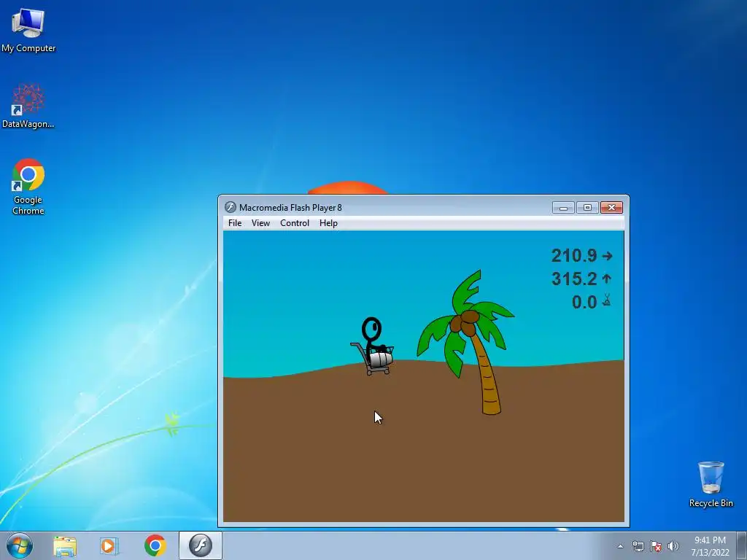Click the Flash Player title bar icon
The width and height of the screenshot is (747, 560).
231,207
